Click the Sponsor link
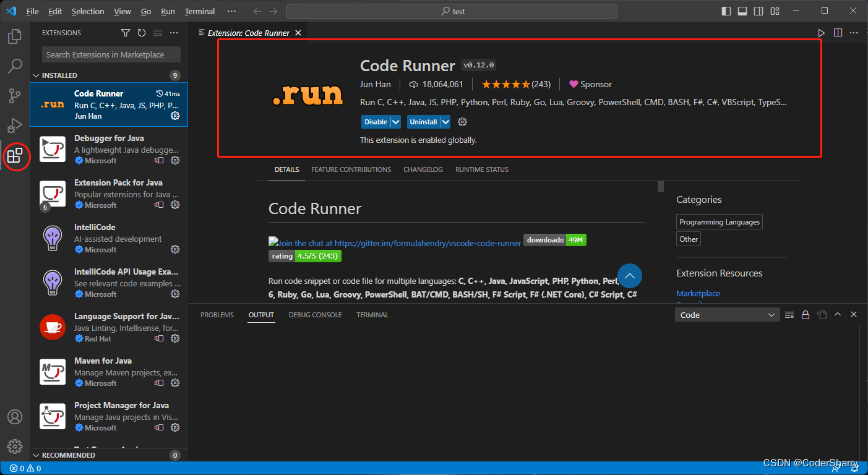The image size is (868, 475). tap(590, 84)
